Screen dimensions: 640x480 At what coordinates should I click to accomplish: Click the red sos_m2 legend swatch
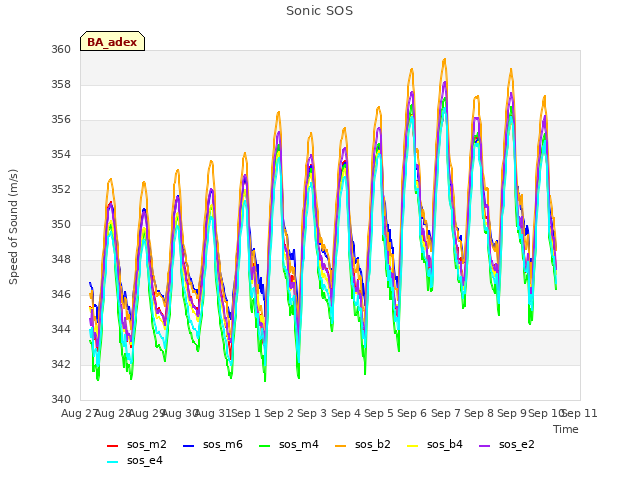pyautogui.click(x=112, y=446)
